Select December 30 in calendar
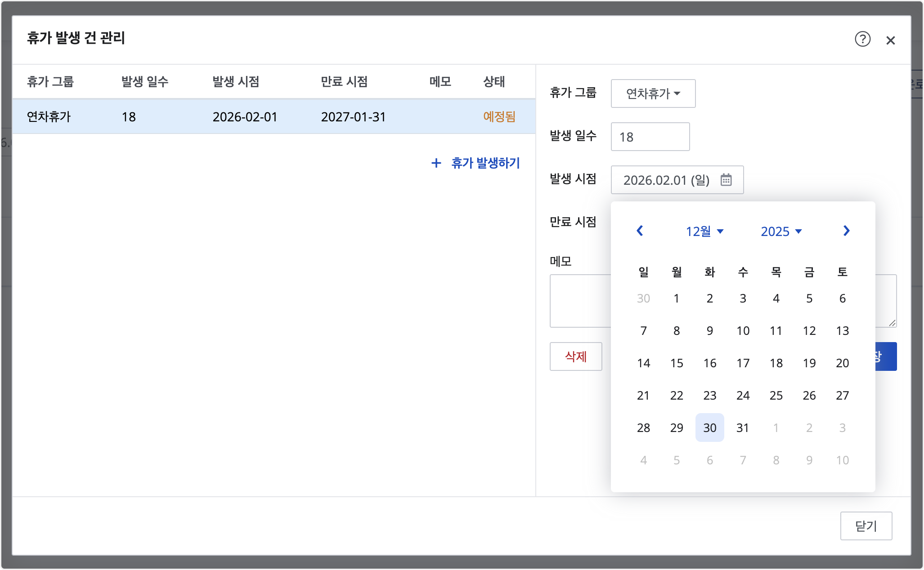Image resolution: width=924 pixels, height=570 pixels. pyautogui.click(x=709, y=427)
